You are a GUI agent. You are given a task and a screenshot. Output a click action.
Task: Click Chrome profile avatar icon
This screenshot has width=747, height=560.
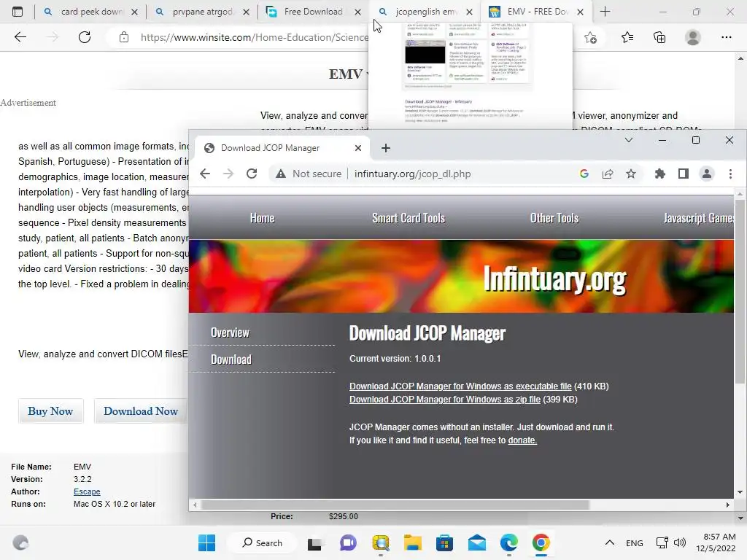706,174
